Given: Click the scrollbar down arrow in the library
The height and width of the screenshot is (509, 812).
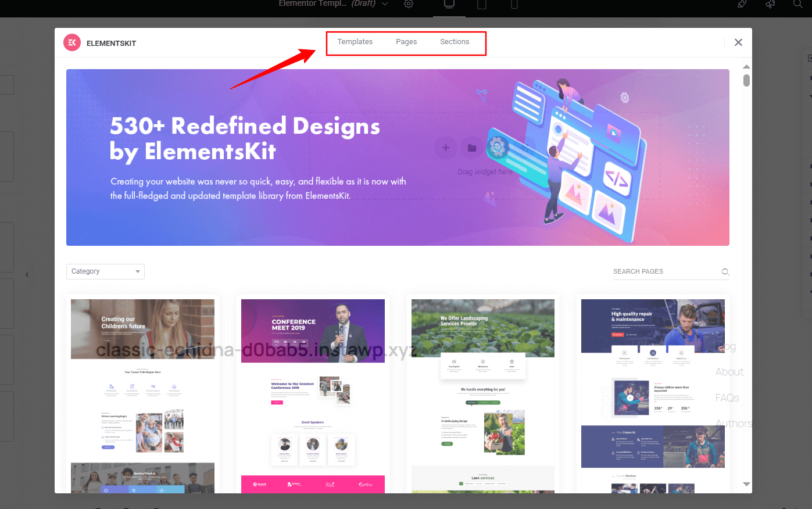Looking at the screenshot, I should click(746, 484).
